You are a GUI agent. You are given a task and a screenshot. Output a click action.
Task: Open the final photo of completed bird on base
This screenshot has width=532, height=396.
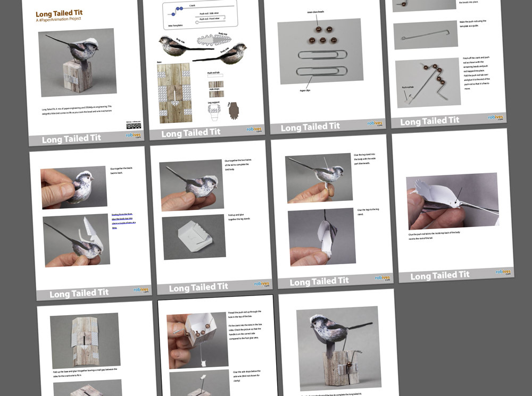(338, 349)
